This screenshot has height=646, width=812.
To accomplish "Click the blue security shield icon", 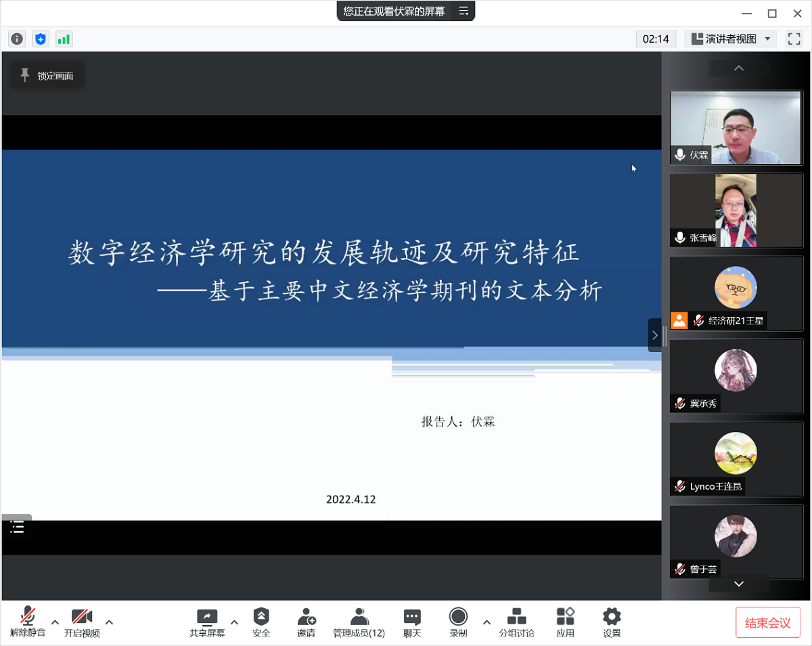I will (41, 39).
